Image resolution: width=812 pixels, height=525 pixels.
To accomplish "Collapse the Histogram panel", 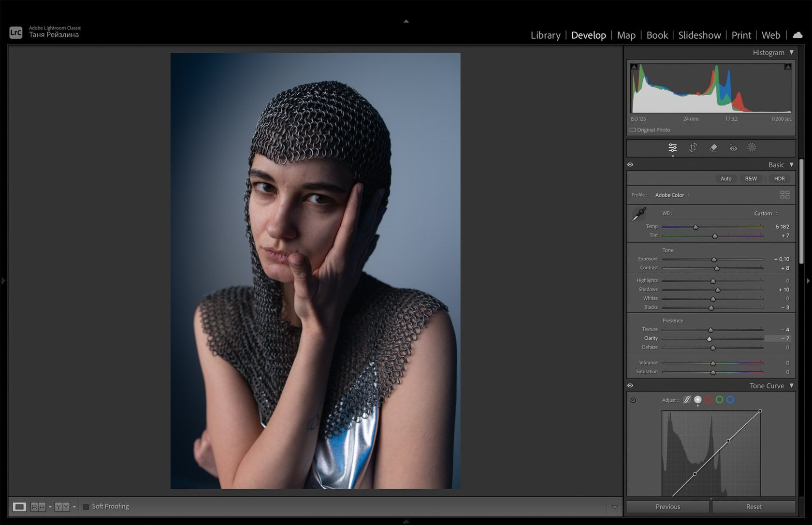I will pos(792,52).
